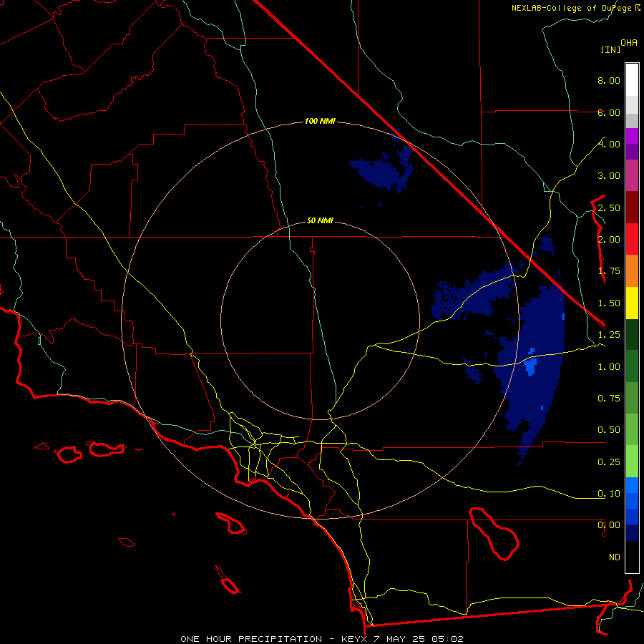Select the light blue swatch beside 0.10
The width and height of the screenshot is (644, 644).
click(x=632, y=485)
